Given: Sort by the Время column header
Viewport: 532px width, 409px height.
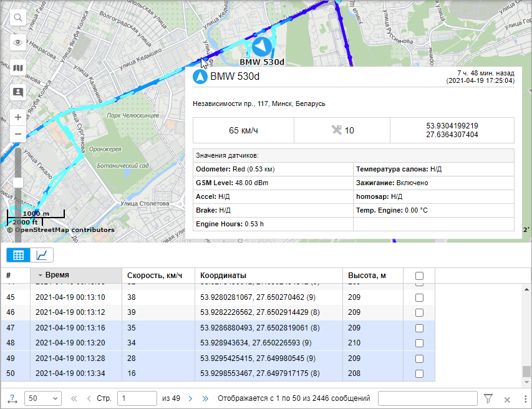Looking at the screenshot, I should (x=76, y=275).
